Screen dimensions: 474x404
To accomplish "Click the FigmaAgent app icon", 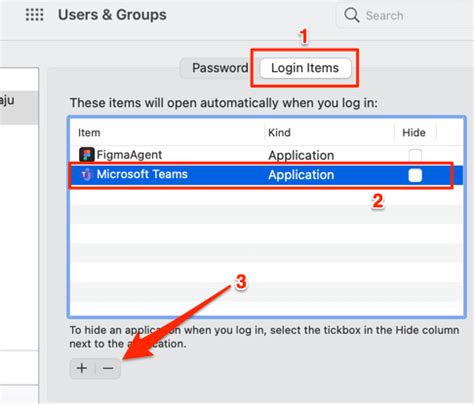I will [x=87, y=155].
